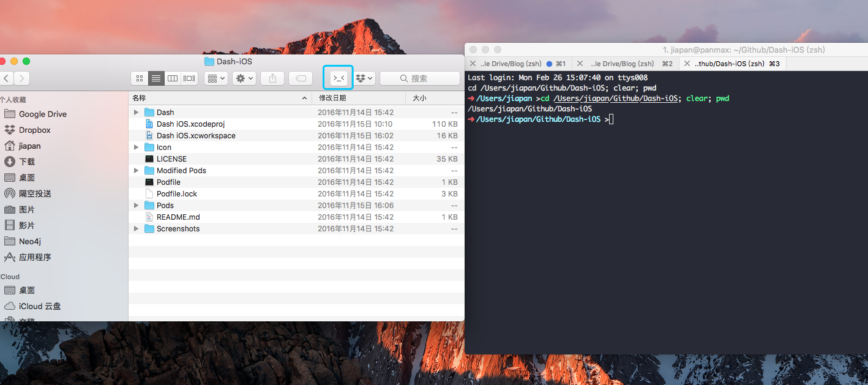Select the list view toggle button
868x385 pixels.
point(156,78)
